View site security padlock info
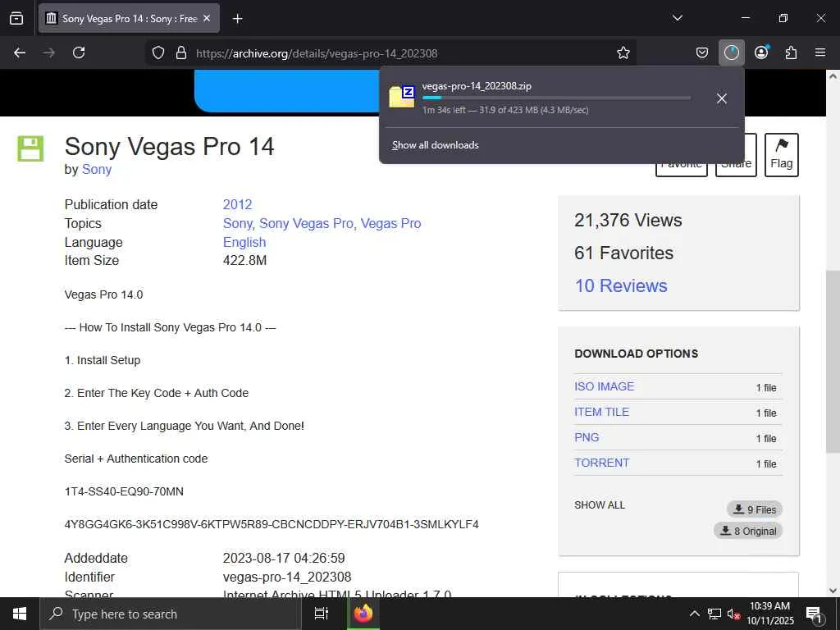The height and width of the screenshot is (630, 840). coord(181,53)
